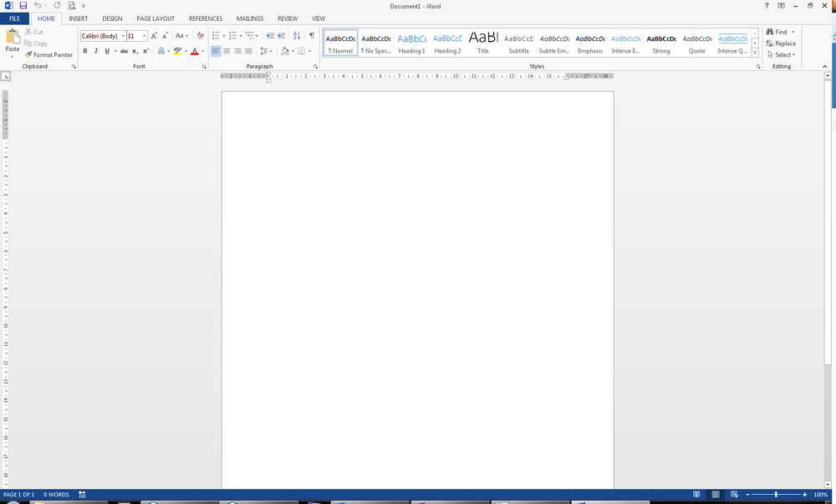Collapse the ribbon with the up chevron
The image size is (836, 504).
tap(825, 67)
